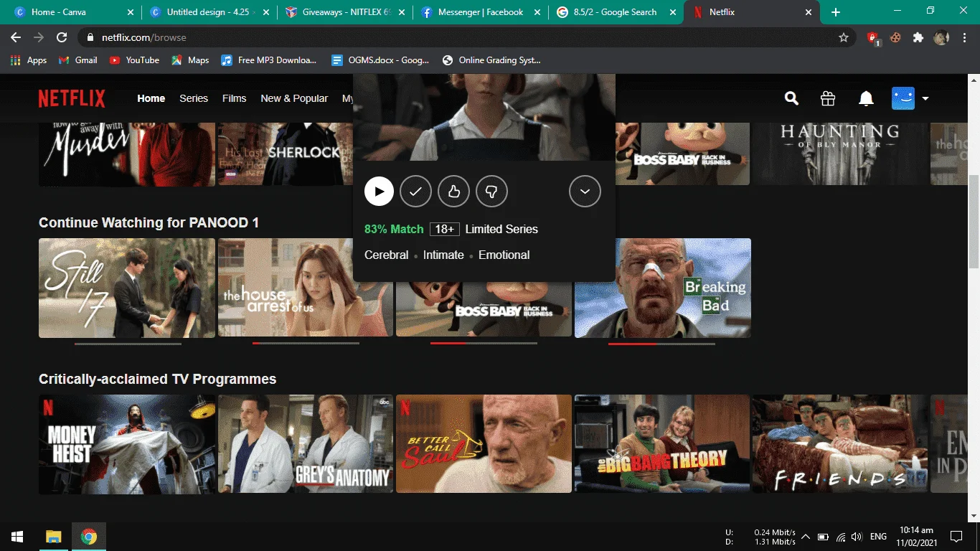This screenshot has width=980, height=551.
Task: Open the Home nav item
Action: (x=151, y=98)
